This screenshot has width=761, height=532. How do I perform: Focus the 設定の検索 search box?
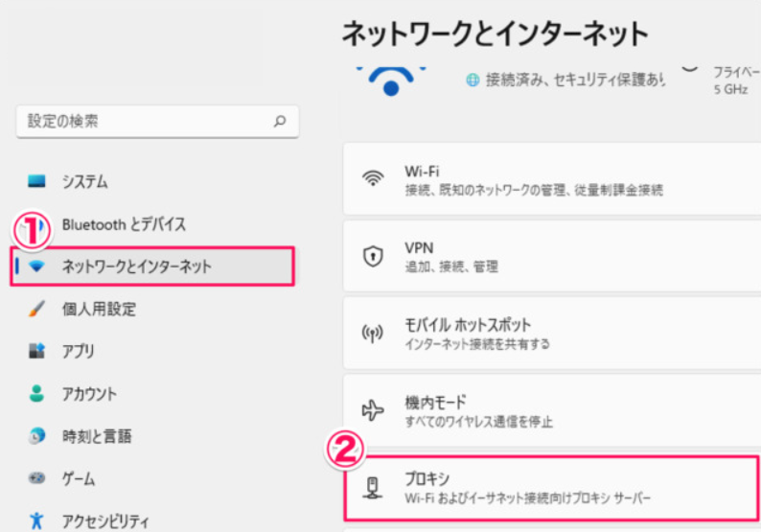144,122
